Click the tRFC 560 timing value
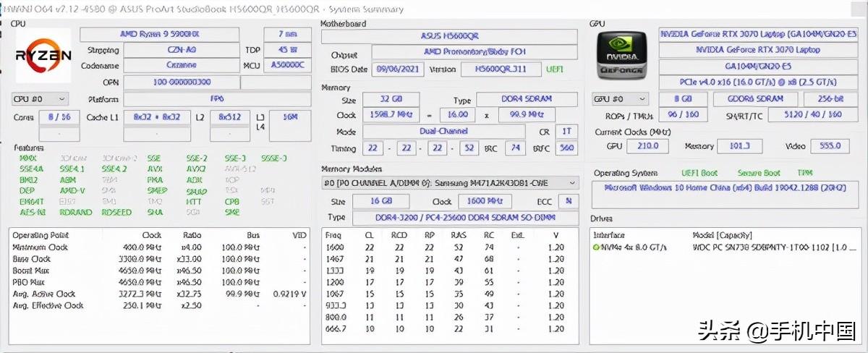Viewport: 868px width, 353px height. (x=566, y=148)
